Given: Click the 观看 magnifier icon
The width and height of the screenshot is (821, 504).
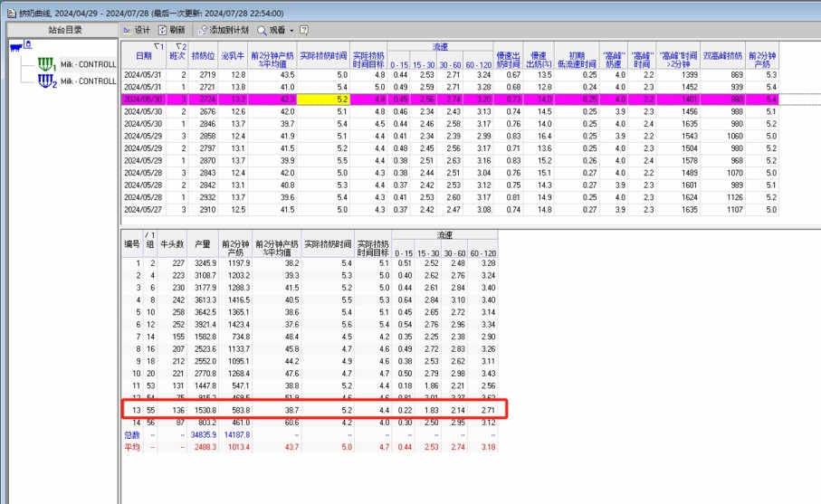Looking at the screenshot, I should pos(262,30).
